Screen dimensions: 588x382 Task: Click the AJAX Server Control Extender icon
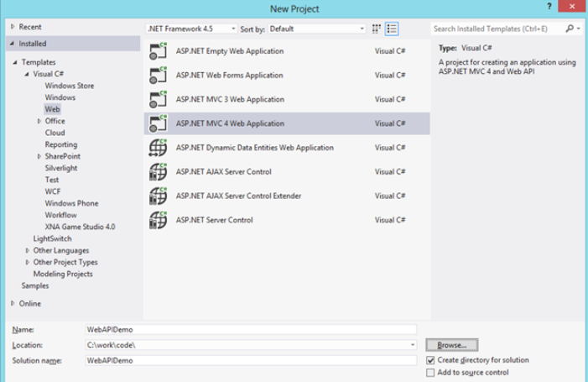click(158, 196)
